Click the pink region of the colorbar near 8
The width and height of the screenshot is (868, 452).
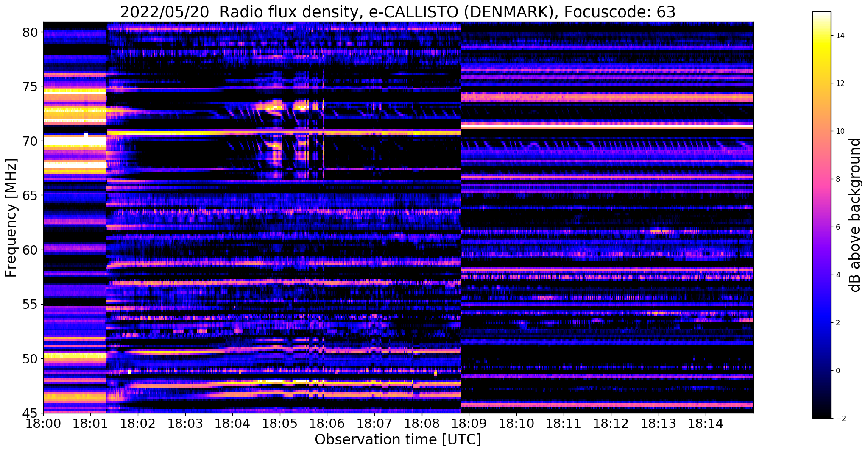821,179
